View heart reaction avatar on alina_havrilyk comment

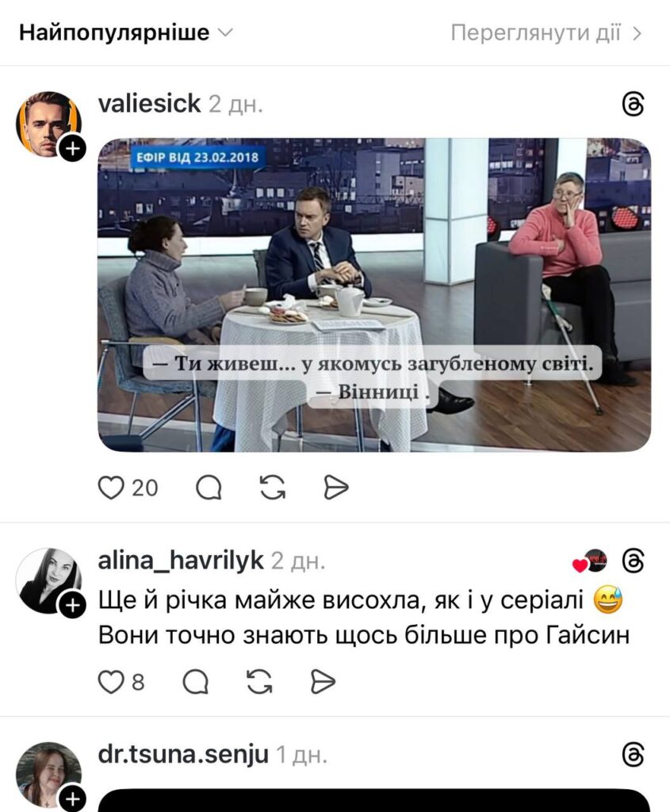click(590, 561)
